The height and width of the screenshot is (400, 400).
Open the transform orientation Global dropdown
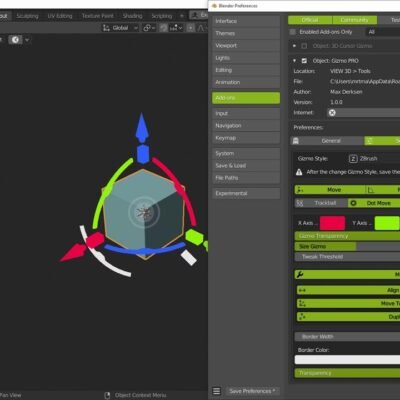(x=120, y=28)
